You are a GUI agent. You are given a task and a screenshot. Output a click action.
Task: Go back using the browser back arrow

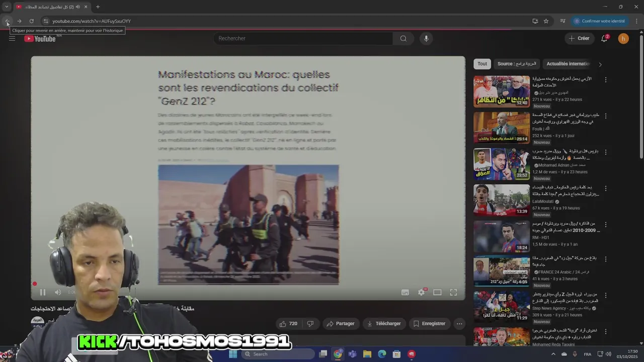7,21
